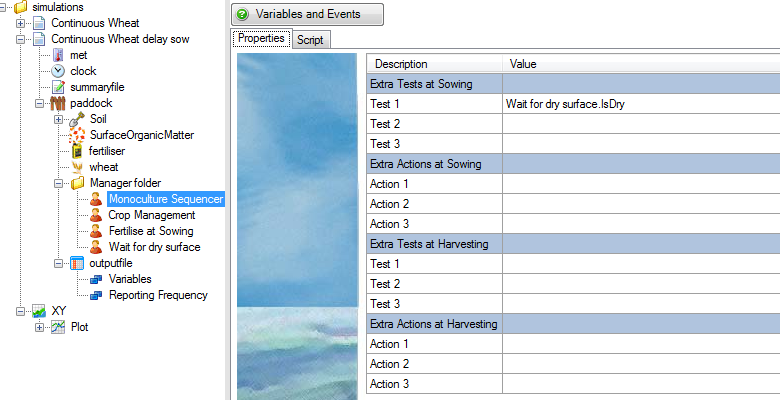This screenshot has height=400, width=780.
Task: Click the Variables and Events button
Action: 307,14
